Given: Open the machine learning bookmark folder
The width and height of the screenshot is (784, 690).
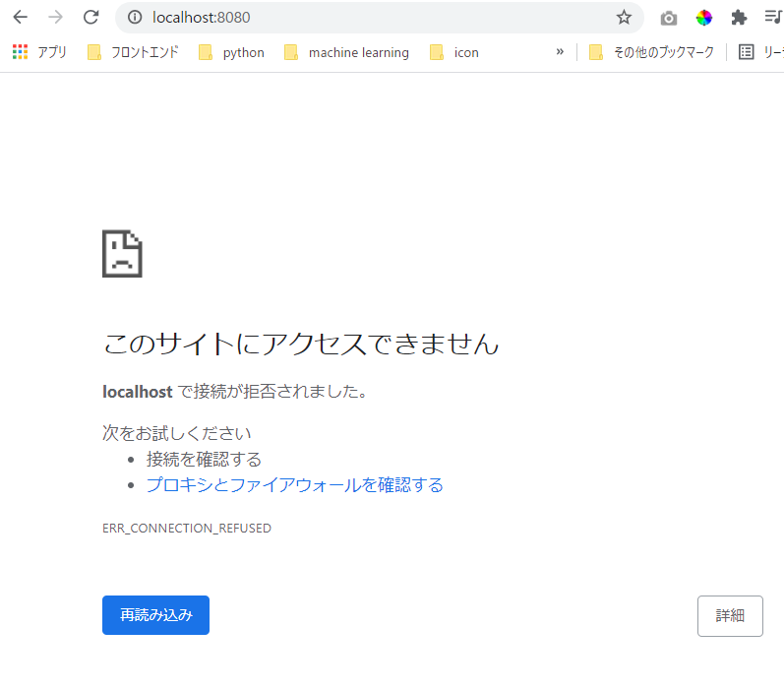Looking at the screenshot, I should point(346,52).
